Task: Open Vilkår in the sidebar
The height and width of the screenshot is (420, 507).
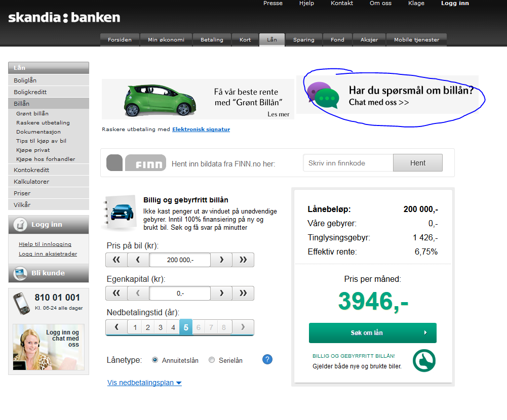Action: pyautogui.click(x=49, y=205)
